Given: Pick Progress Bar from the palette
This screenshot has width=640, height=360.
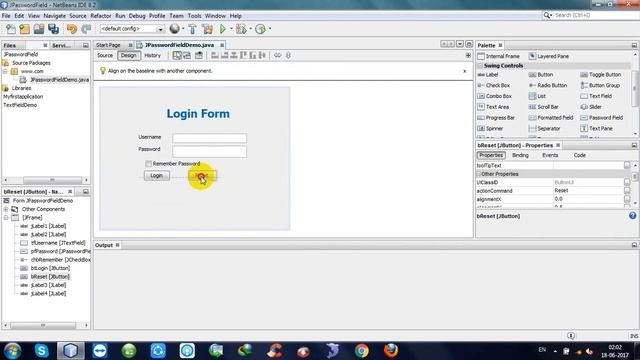Looking at the screenshot, I should point(496,118).
